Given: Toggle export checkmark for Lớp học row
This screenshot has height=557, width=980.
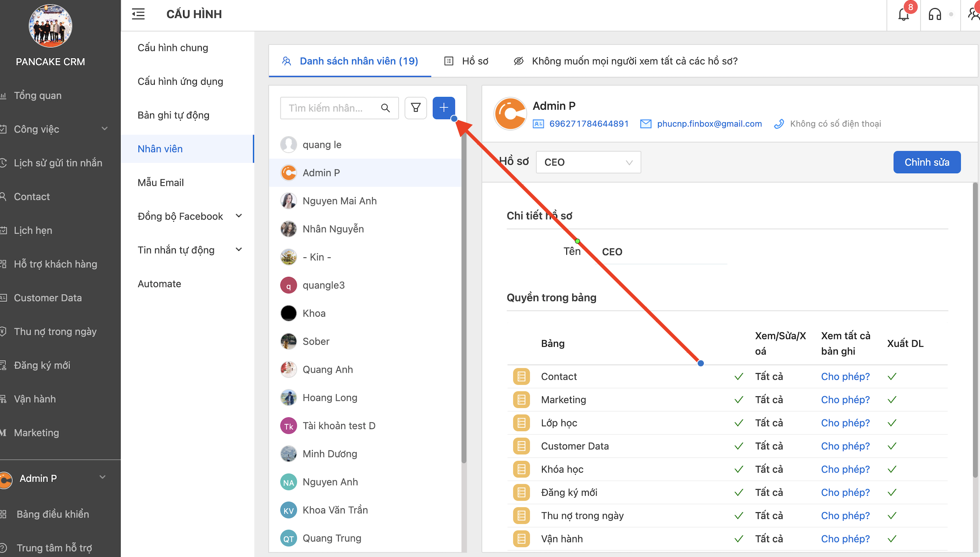Looking at the screenshot, I should 892,423.
